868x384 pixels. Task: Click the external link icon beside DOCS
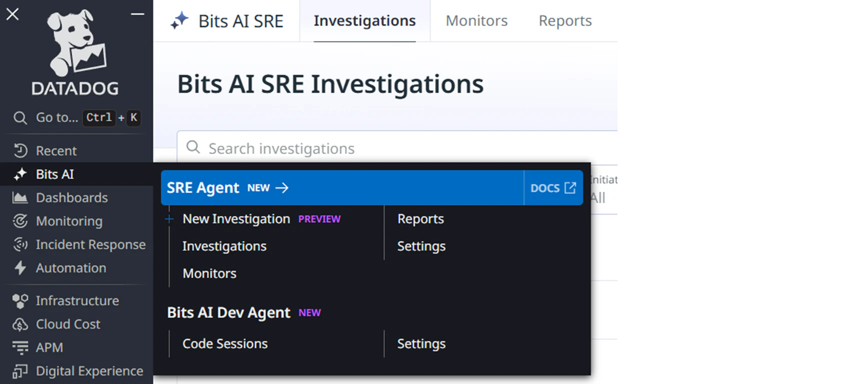pos(570,188)
